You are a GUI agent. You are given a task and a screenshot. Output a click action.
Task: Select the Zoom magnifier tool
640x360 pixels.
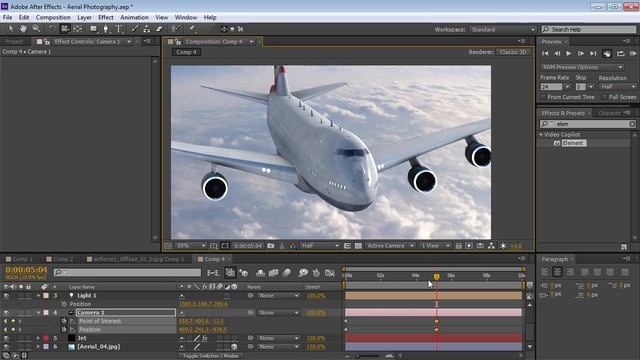[x=36, y=29]
